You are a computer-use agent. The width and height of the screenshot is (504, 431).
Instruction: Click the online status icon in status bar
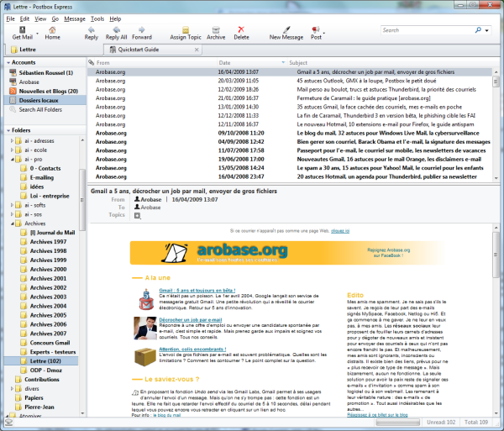click(x=9, y=422)
